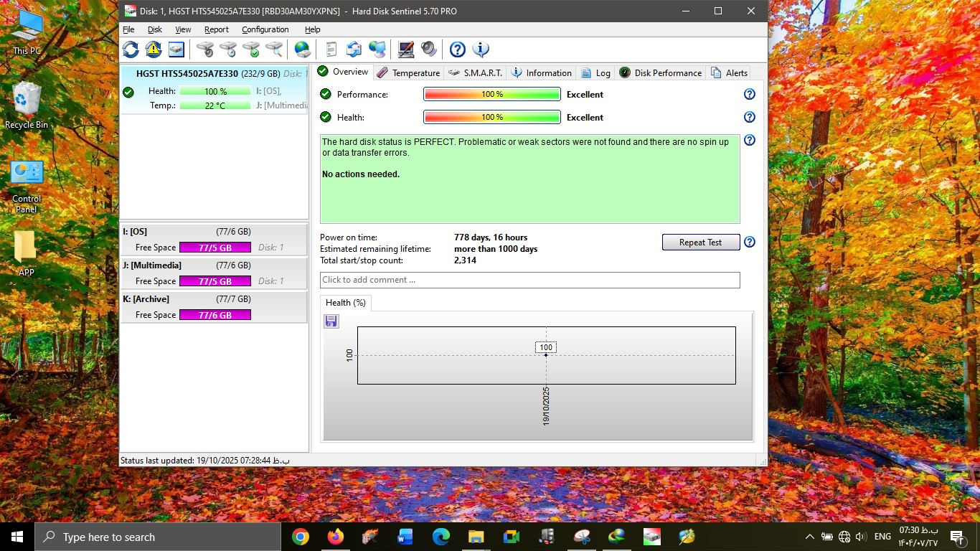Open Firefox from the Windows taskbar
Viewport: 980px width, 551px height.
[335, 537]
